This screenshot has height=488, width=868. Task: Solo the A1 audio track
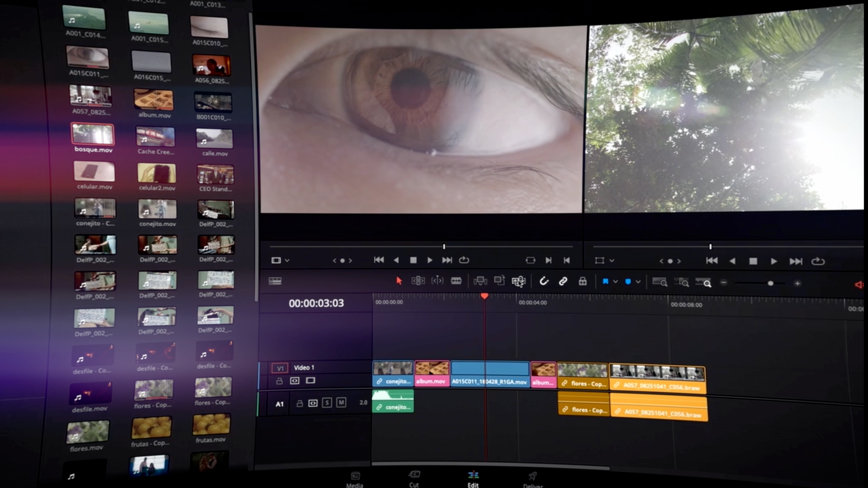[x=326, y=403]
